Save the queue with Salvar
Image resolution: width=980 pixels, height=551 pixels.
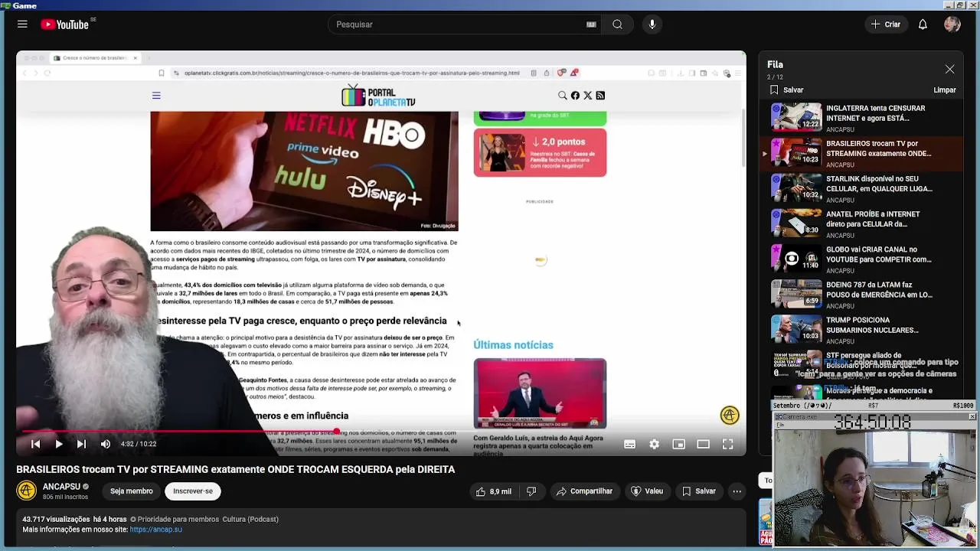pos(786,90)
